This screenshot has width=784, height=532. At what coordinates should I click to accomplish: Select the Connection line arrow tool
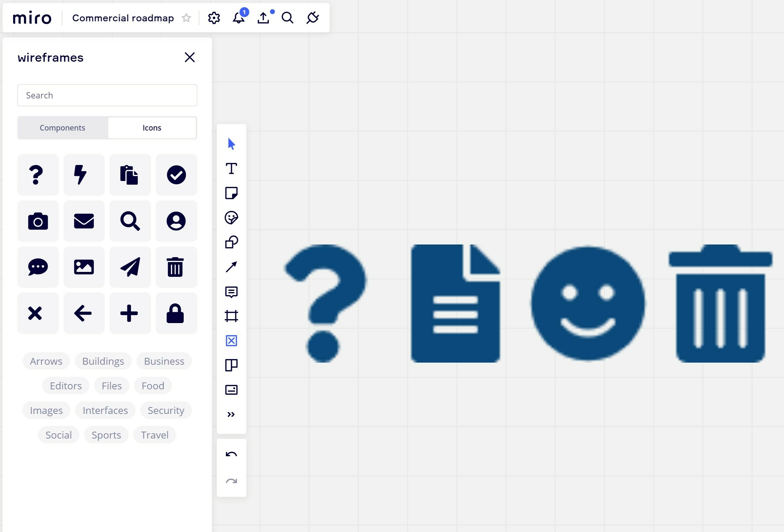[x=231, y=267]
